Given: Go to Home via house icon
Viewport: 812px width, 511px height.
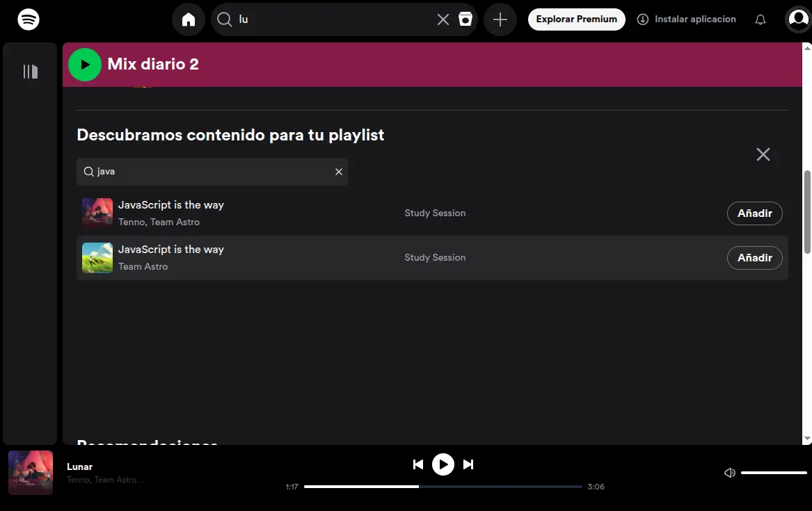Looking at the screenshot, I should coord(189,19).
